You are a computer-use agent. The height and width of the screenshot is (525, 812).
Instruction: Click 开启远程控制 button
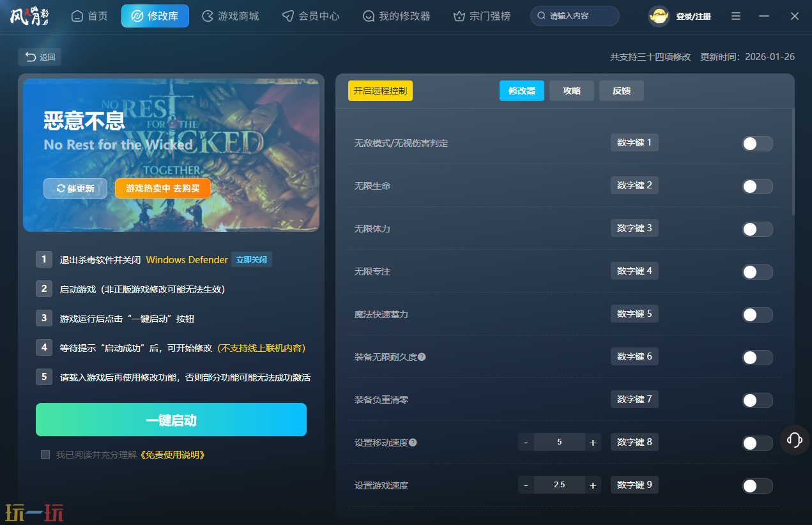(x=380, y=91)
